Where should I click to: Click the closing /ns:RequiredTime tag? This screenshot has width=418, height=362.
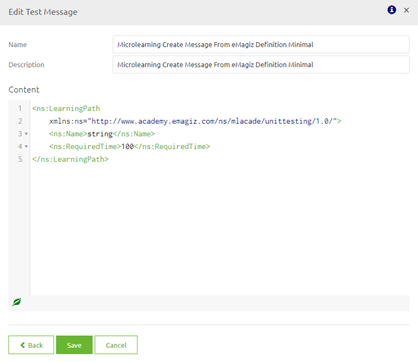point(172,147)
